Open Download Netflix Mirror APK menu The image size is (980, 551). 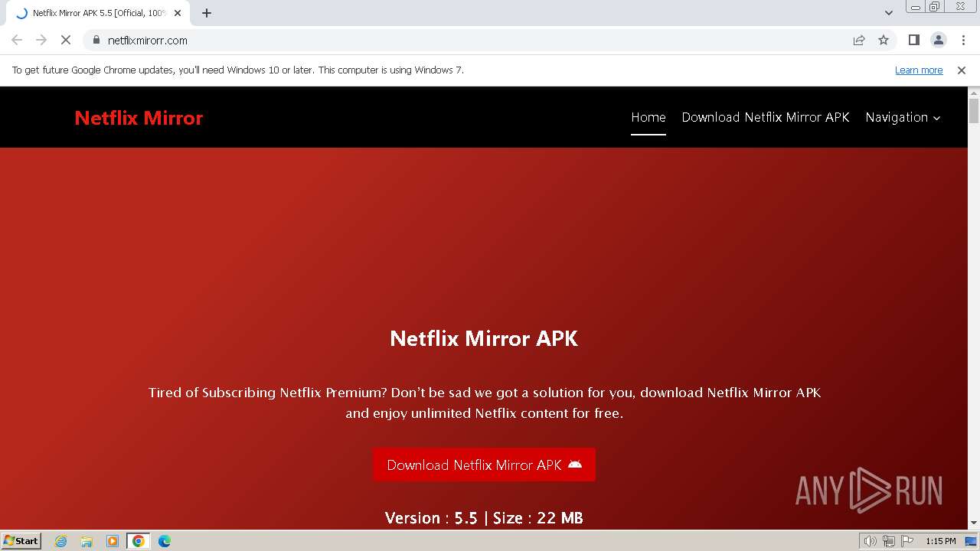click(766, 117)
